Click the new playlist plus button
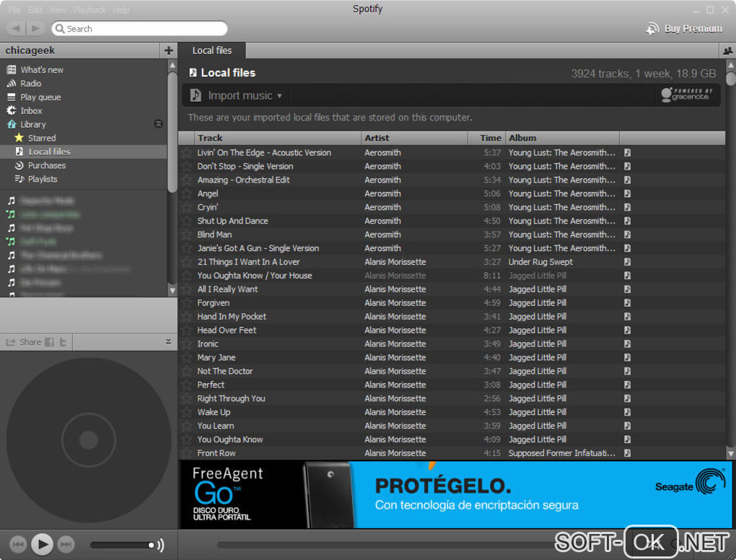Viewport: 736px width, 560px height. tap(169, 51)
